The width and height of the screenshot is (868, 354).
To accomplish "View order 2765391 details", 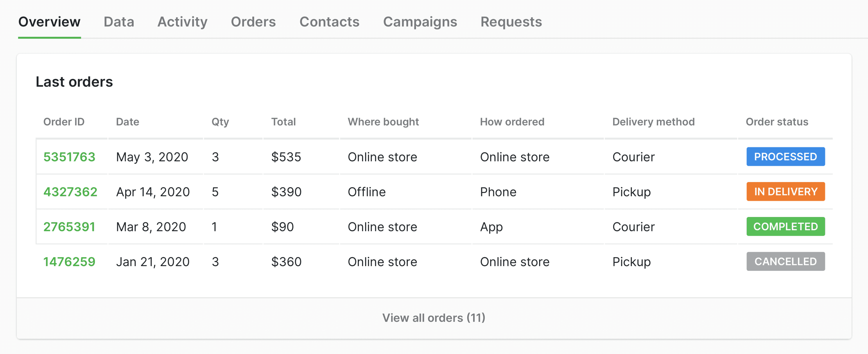I will click(x=69, y=227).
